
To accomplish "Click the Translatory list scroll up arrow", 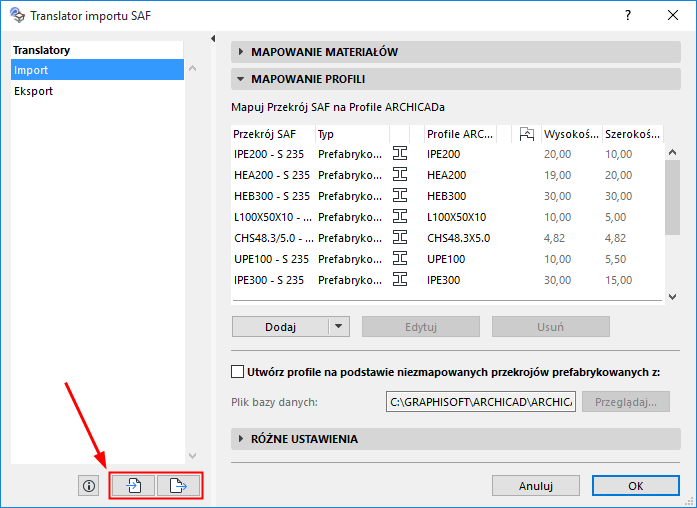I will click(x=192, y=68).
